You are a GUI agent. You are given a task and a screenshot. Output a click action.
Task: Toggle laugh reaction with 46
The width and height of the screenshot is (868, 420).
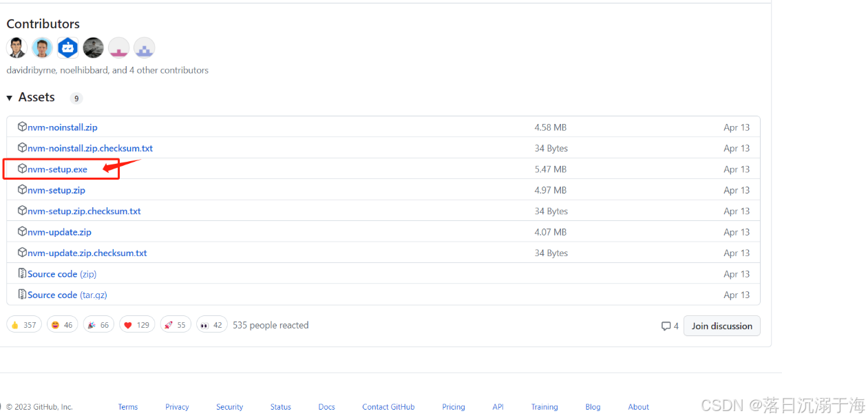(x=63, y=325)
